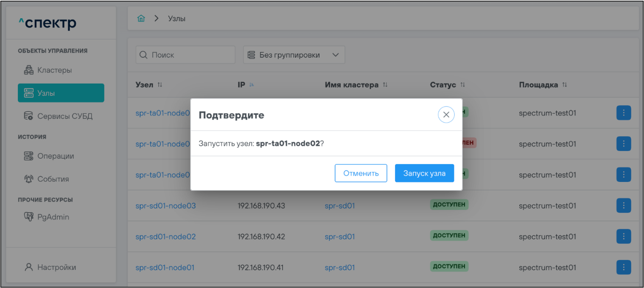Open the spr-sd01-node03 node link
Viewport: 644px width, 288px height.
click(165, 206)
